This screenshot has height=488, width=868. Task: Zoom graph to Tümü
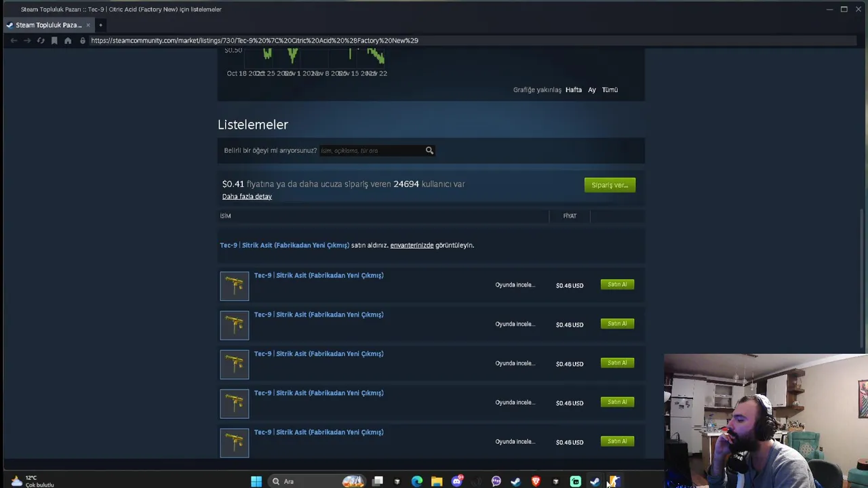[x=610, y=89]
